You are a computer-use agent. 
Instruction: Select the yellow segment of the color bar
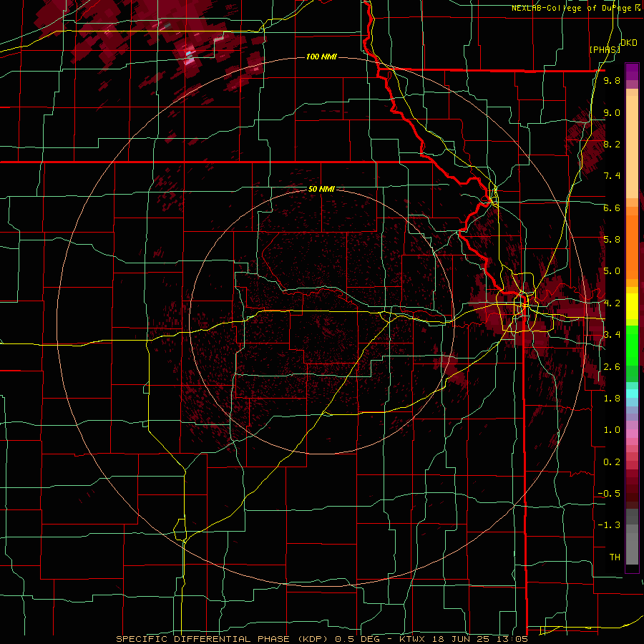click(x=632, y=306)
